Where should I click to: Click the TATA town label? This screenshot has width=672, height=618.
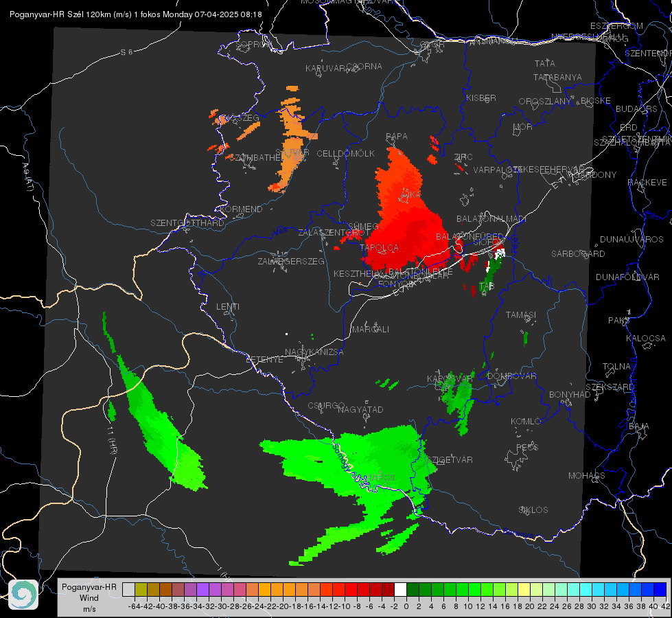coord(545,63)
